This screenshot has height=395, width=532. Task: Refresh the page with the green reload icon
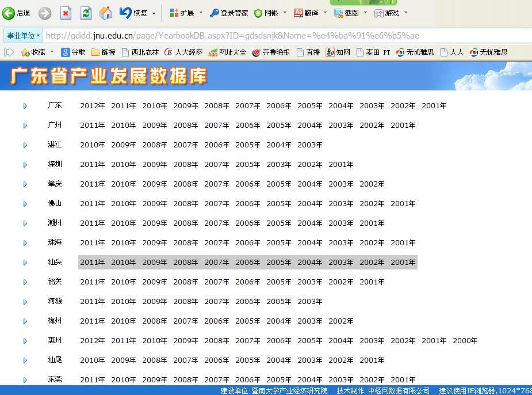(86, 13)
